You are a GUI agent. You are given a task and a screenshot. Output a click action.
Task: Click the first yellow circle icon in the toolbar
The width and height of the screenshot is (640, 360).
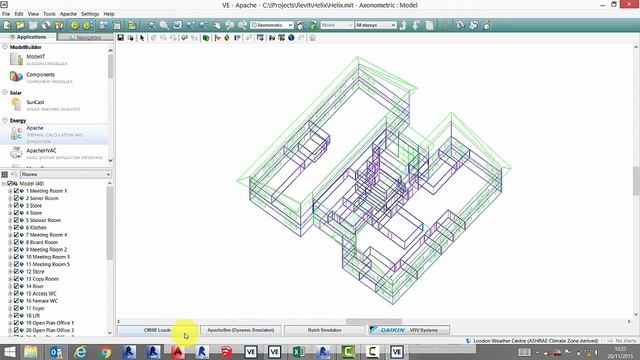tap(75, 25)
